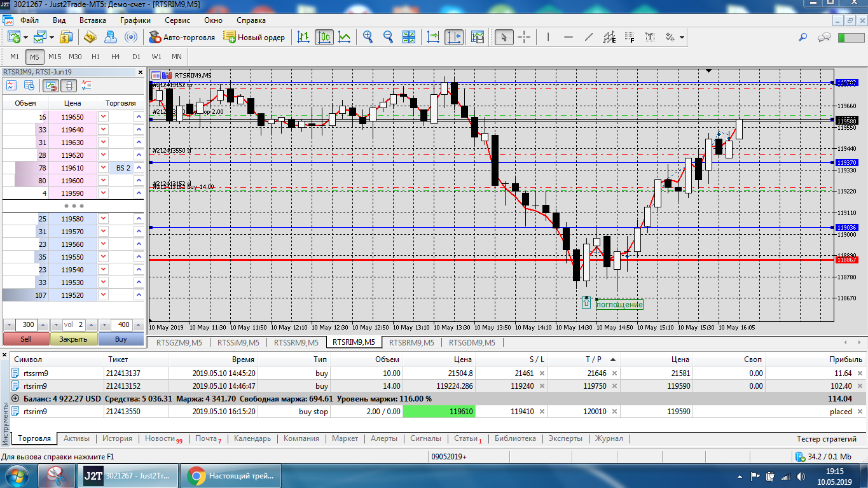Switch chart to bar chart view

coord(303,37)
